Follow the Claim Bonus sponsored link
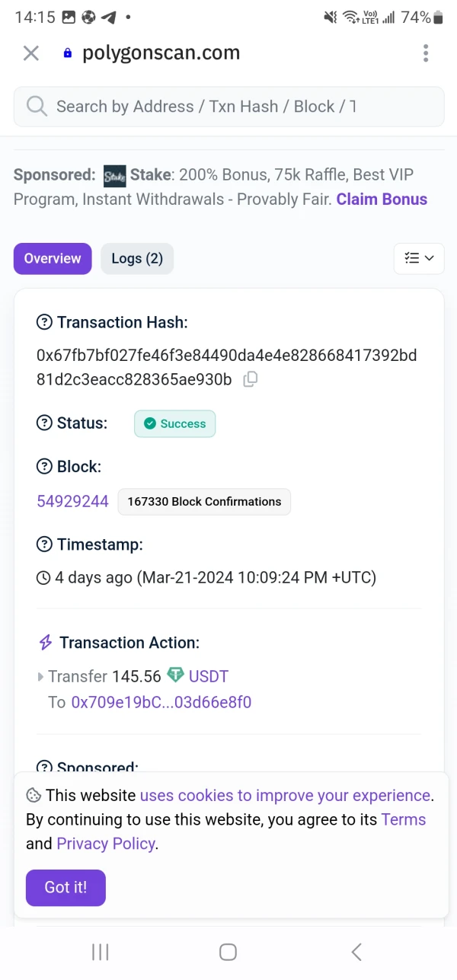The width and height of the screenshot is (457, 980). (382, 200)
